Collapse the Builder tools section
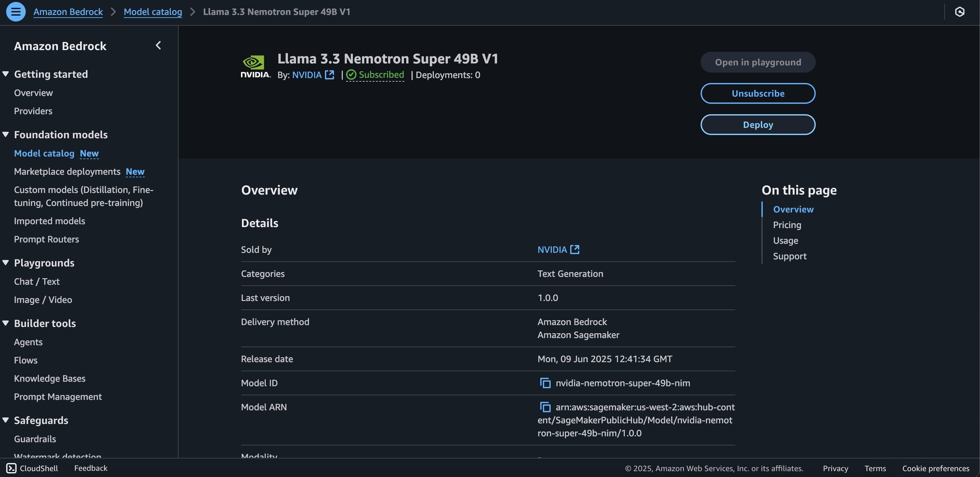This screenshot has width=980, height=477. tap(6, 323)
